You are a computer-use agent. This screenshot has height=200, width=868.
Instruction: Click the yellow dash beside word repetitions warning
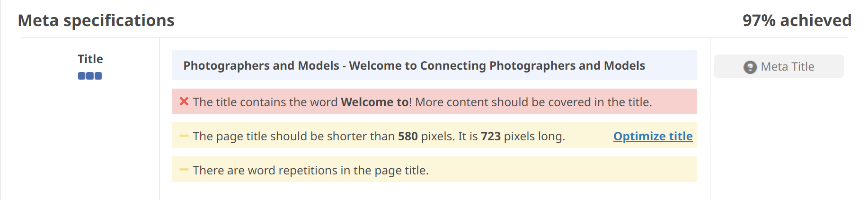point(184,170)
